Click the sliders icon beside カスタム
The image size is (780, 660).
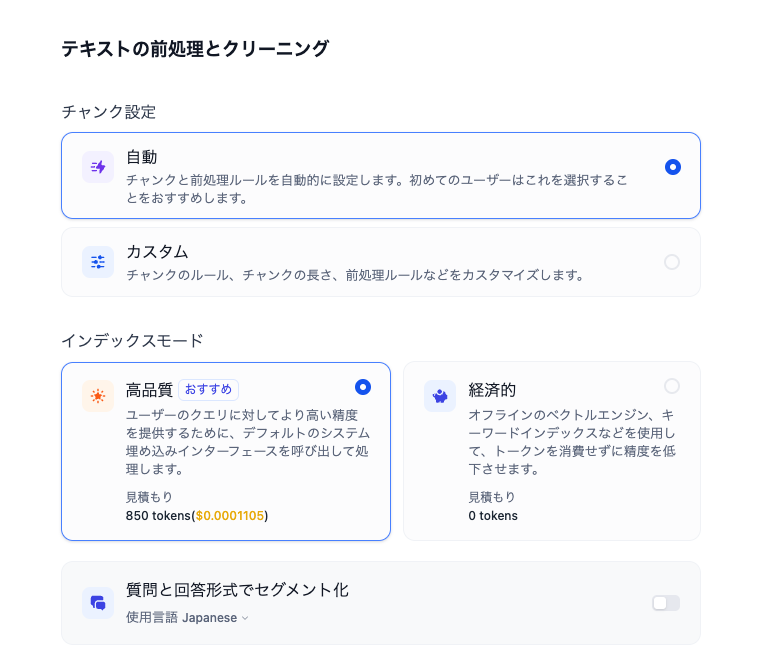coord(98,262)
